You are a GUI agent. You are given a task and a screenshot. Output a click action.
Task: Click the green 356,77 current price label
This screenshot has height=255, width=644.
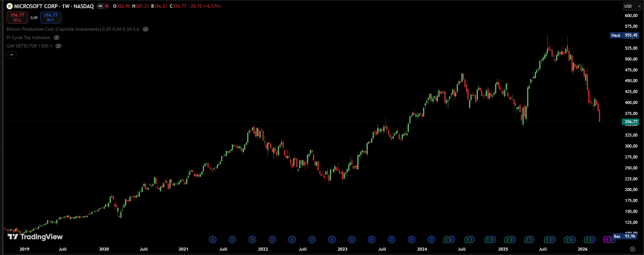click(631, 122)
